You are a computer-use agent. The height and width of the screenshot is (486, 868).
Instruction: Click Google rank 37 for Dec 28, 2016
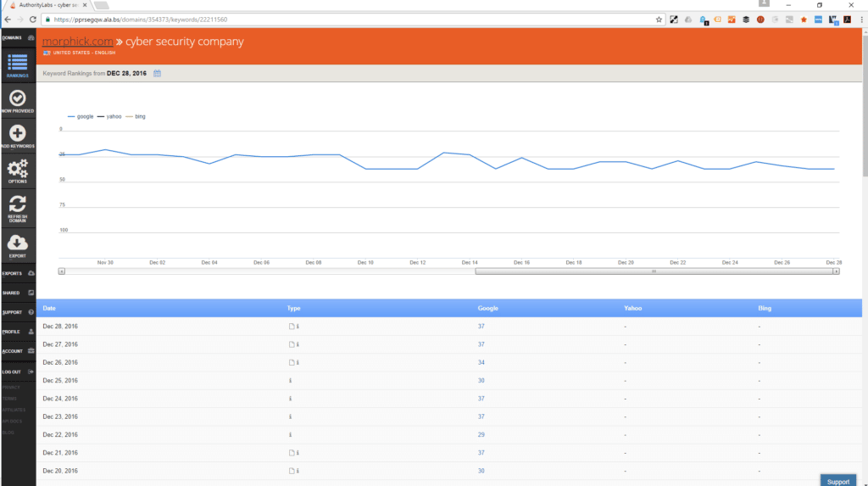click(481, 327)
